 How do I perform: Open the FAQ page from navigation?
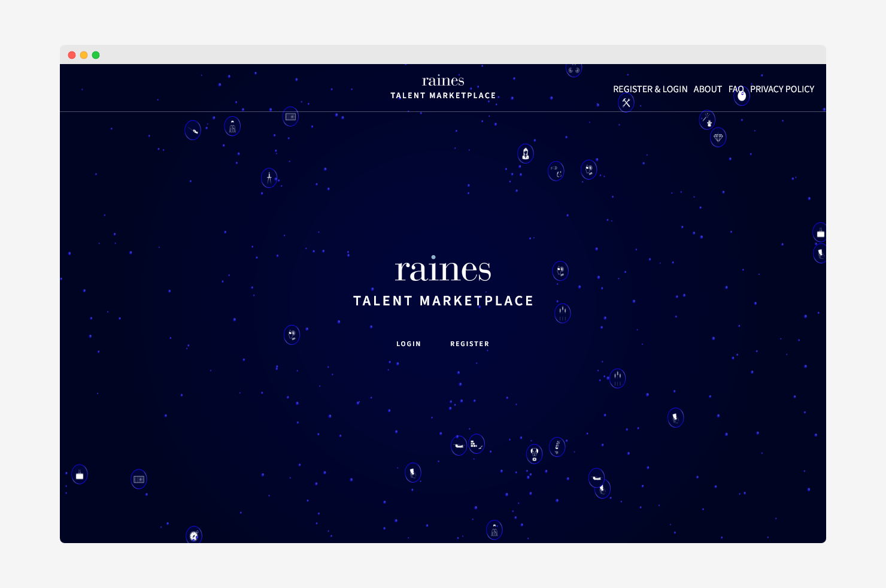pos(736,89)
